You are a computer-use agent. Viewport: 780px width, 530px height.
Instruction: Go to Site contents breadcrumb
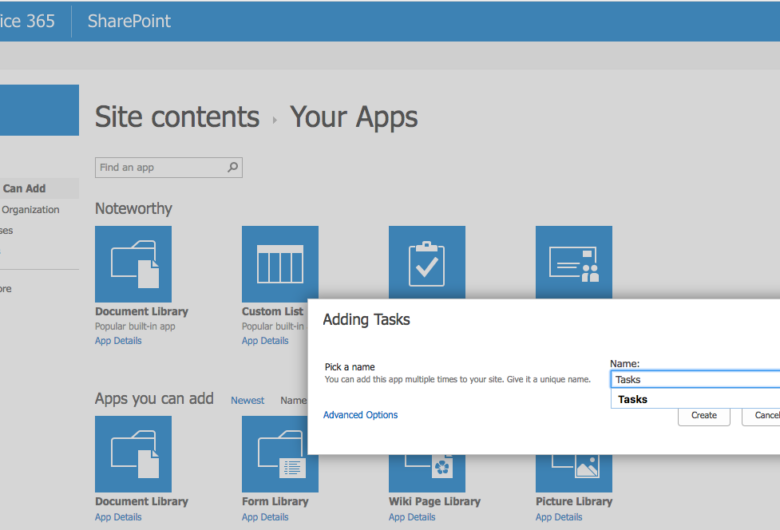pyautogui.click(x=177, y=117)
